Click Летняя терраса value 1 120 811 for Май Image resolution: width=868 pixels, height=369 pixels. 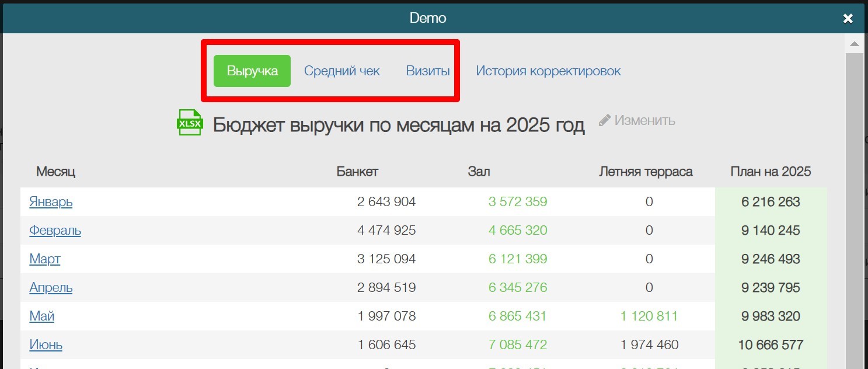649,316
